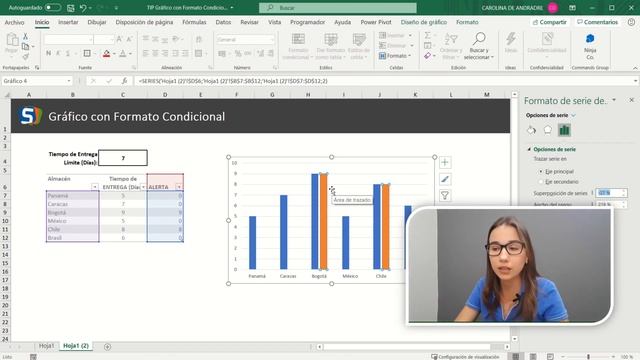Switch to Fórmulas ribbon tab
Viewport: 640px width, 360px height.
click(x=194, y=22)
